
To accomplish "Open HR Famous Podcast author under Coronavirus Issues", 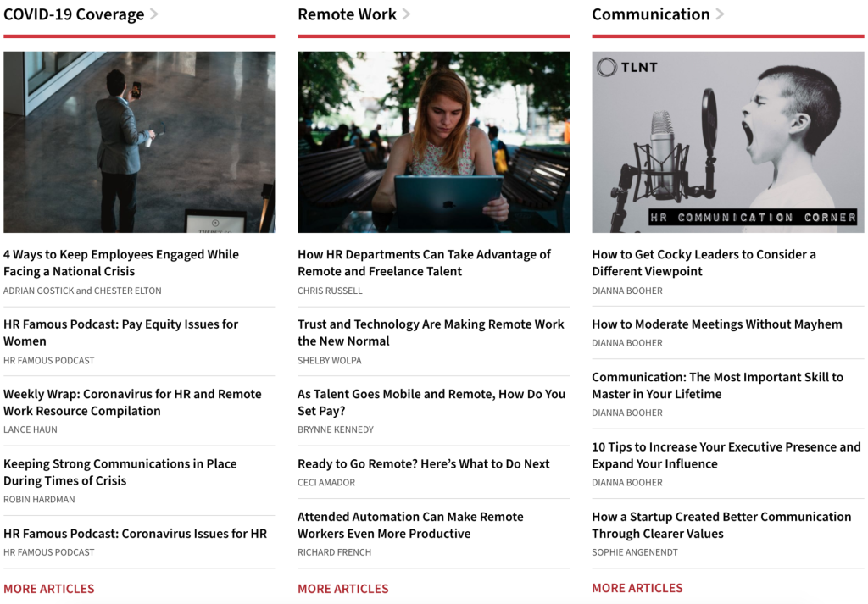I will [x=48, y=552].
